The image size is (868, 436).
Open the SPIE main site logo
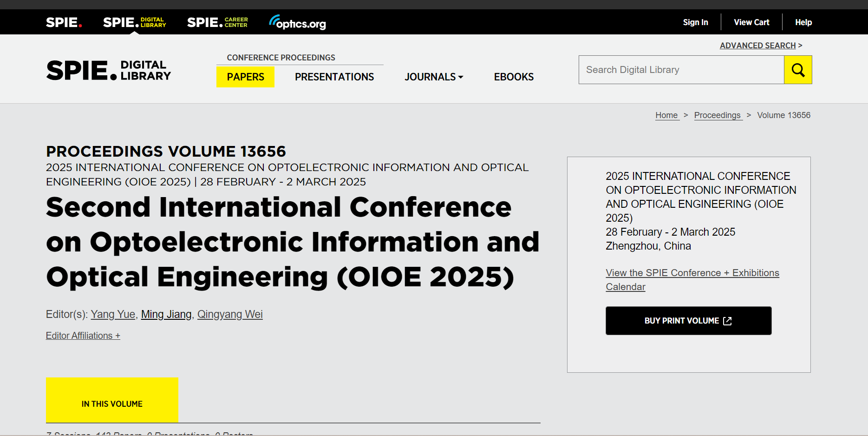click(x=64, y=22)
